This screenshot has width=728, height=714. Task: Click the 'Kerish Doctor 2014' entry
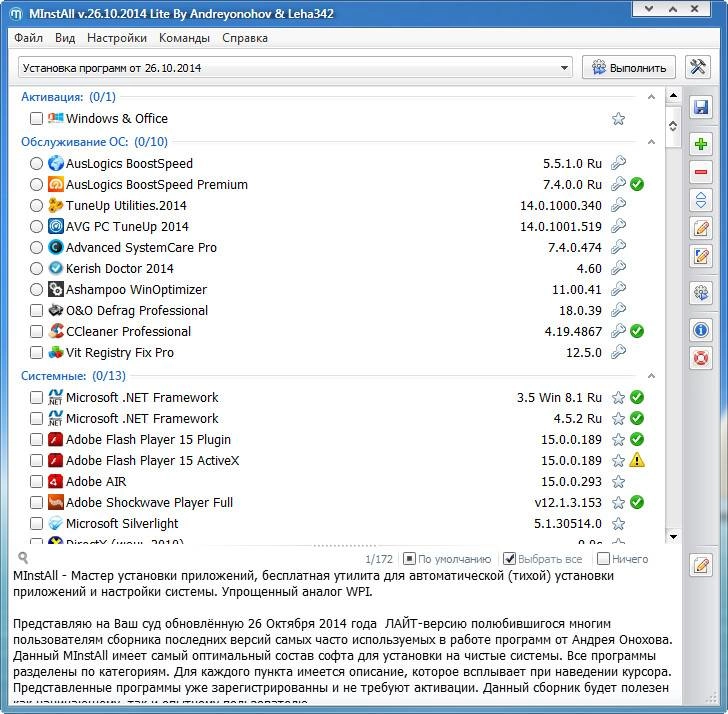coord(120,268)
